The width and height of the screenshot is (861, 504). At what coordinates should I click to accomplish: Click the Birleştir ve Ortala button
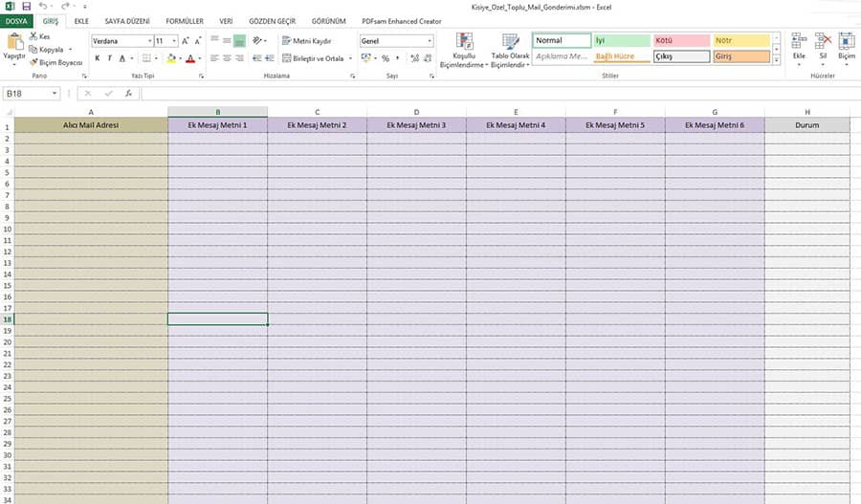click(x=312, y=58)
